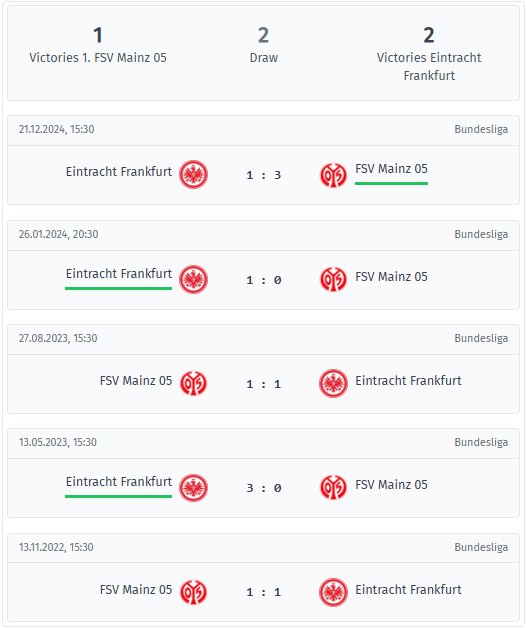Click FSV Mainz 05 crest in 13.05.2023 match
This screenshot has height=629, width=526.
pyautogui.click(x=333, y=487)
